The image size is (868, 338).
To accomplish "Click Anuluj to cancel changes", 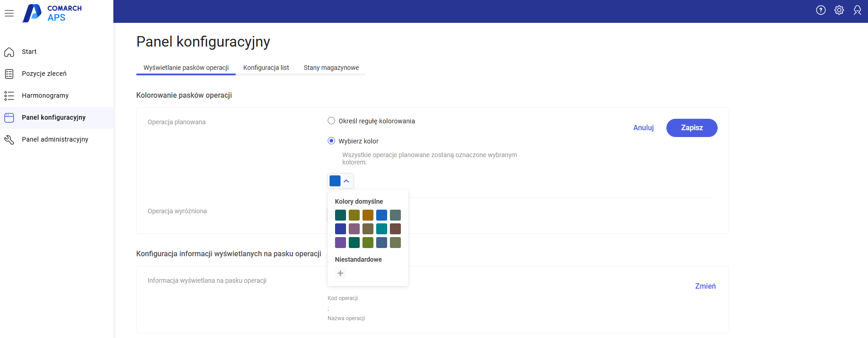I will point(643,128).
